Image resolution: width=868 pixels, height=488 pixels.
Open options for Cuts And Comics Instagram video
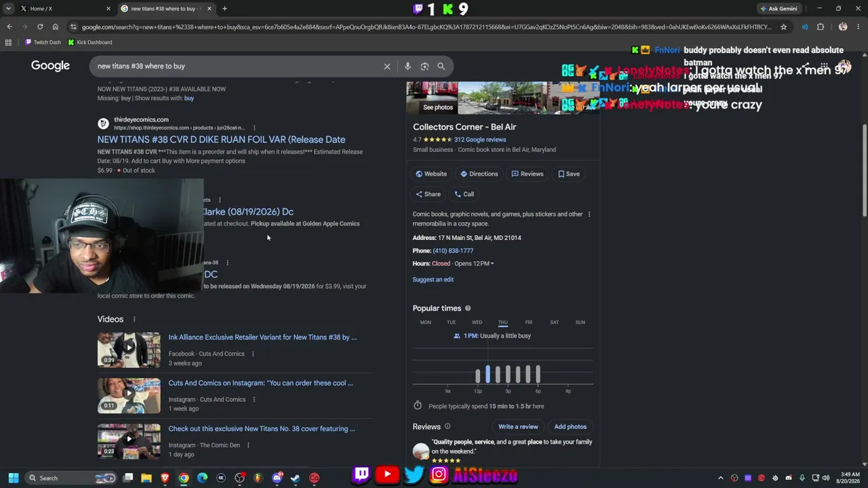click(254, 400)
